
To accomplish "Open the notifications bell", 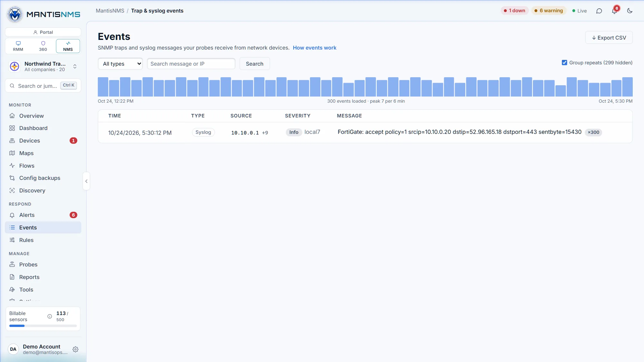I will pos(614,11).
